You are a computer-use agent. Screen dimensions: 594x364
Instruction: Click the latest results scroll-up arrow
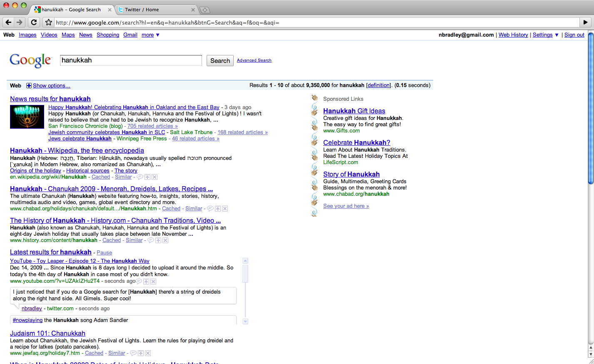[245, 261]
